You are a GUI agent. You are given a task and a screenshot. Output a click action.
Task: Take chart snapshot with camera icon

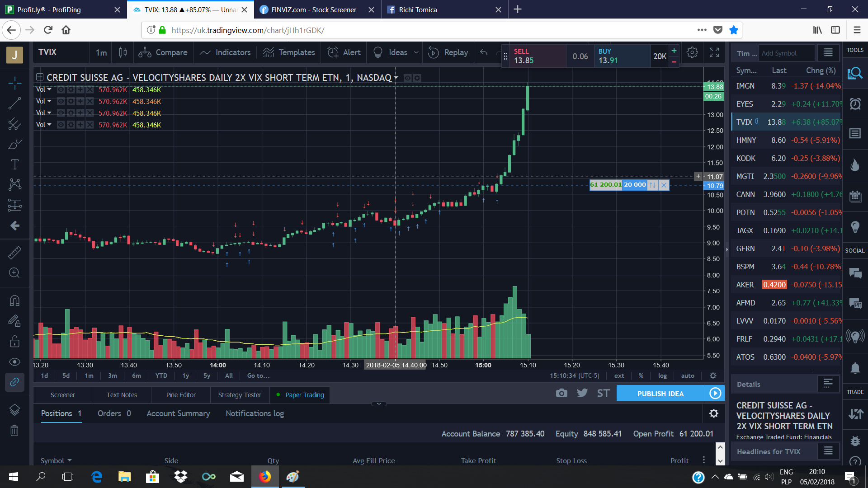tap(561, 393)
